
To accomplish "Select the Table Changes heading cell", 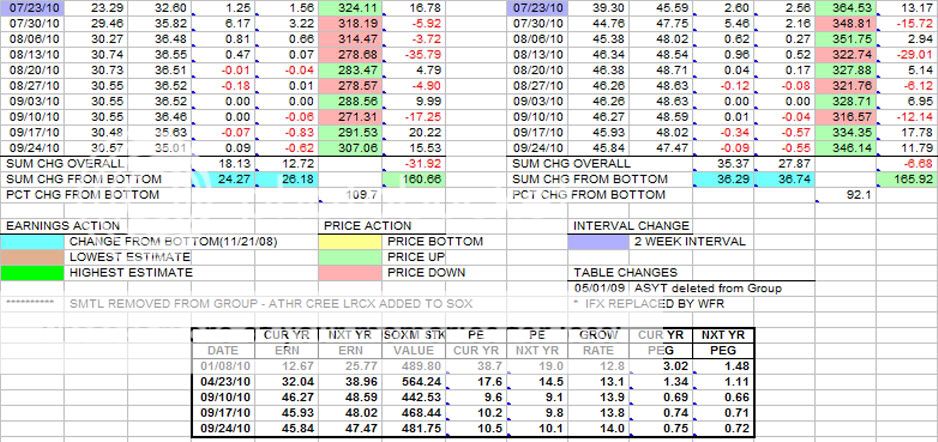I will click(625, 272).
